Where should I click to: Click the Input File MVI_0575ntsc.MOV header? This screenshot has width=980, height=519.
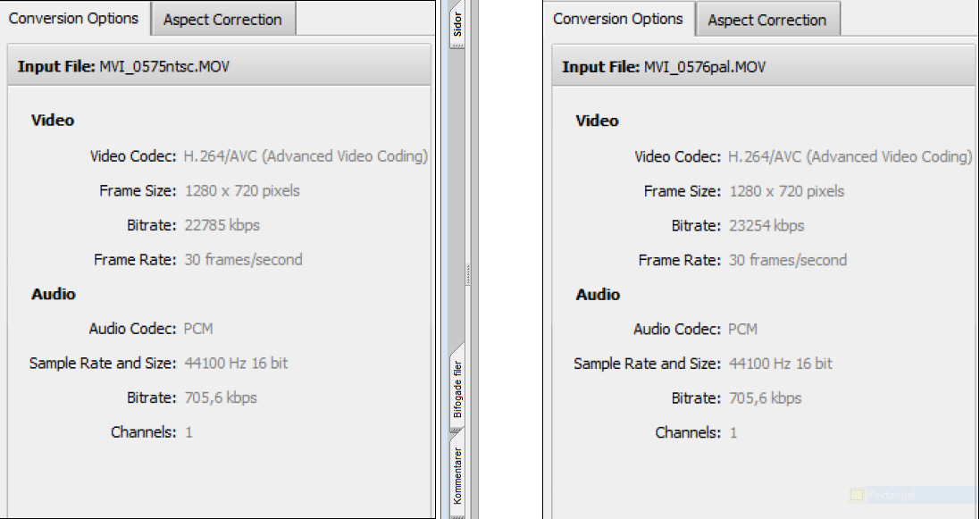(220, 66)
